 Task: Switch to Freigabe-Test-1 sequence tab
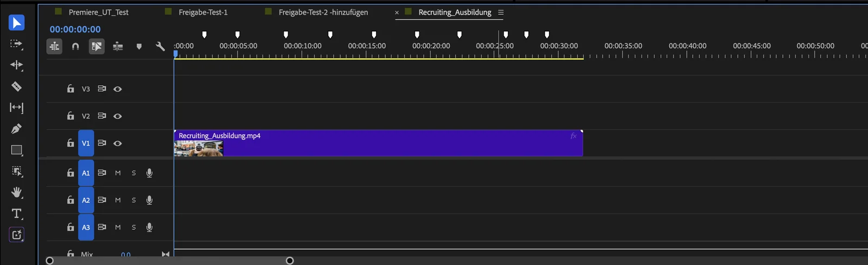pos(203,12)
